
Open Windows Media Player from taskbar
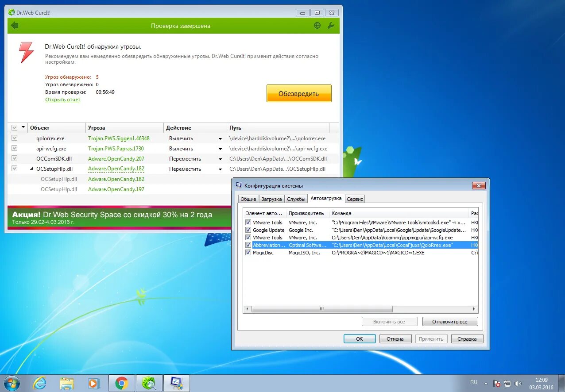point(93,383)
